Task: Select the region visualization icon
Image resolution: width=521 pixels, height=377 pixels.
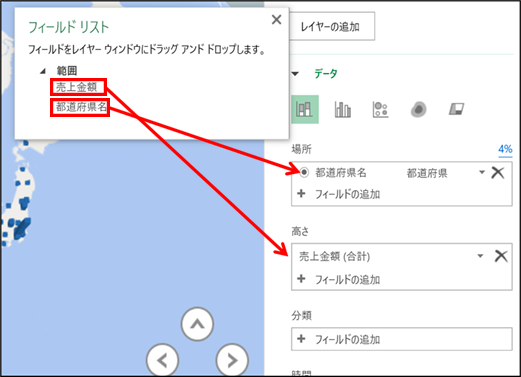Action: [456, 109]
